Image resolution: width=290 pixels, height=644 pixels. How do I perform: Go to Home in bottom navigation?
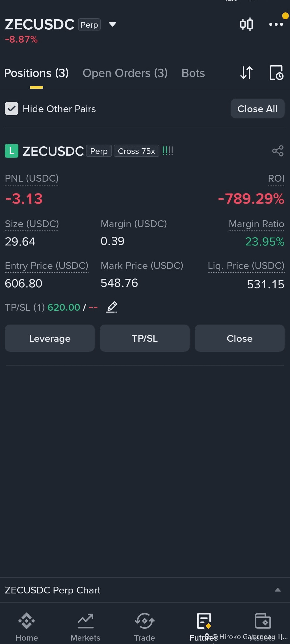click(27, 626)
